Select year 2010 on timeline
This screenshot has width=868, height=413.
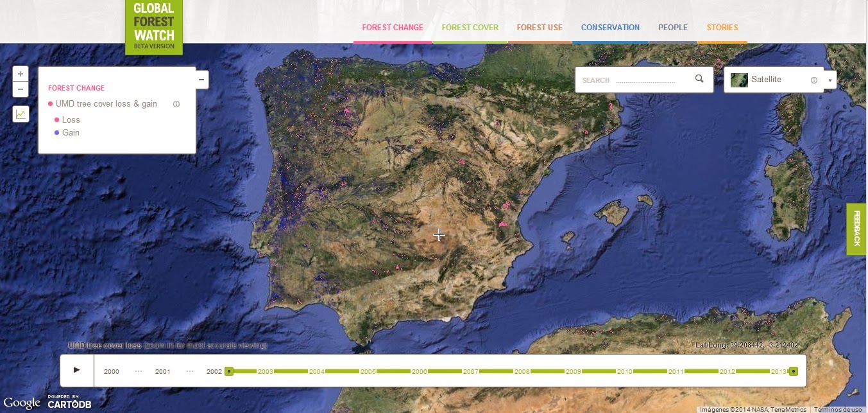(625, 372)
